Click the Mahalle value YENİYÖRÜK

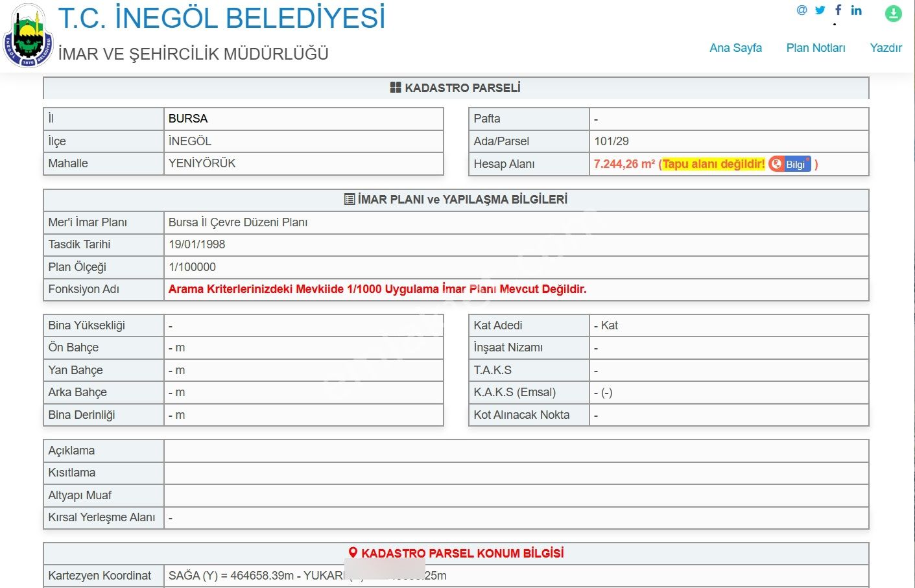[x=202, y=163]
